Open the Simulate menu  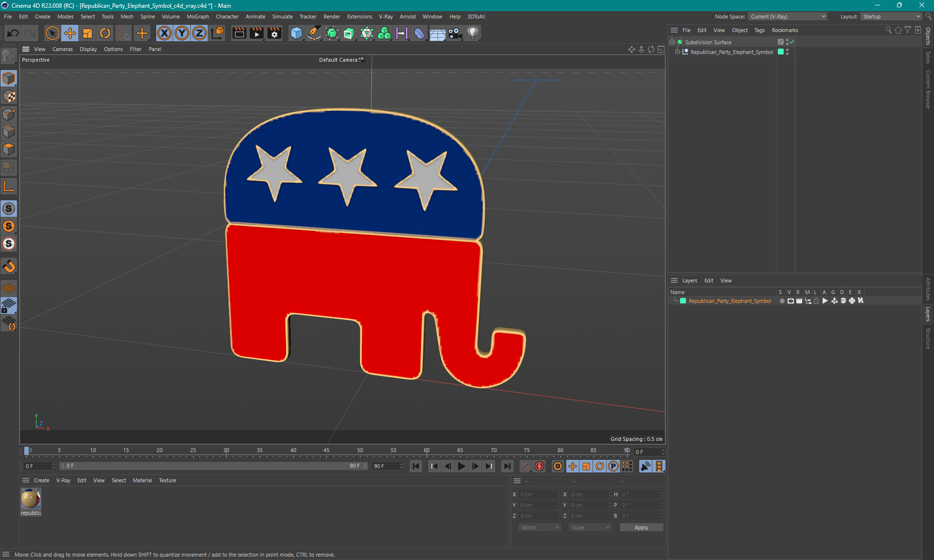tap(282, 17)
